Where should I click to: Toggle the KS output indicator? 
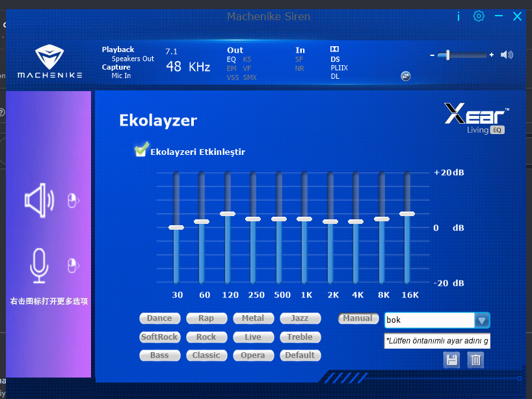pos(247,59)
